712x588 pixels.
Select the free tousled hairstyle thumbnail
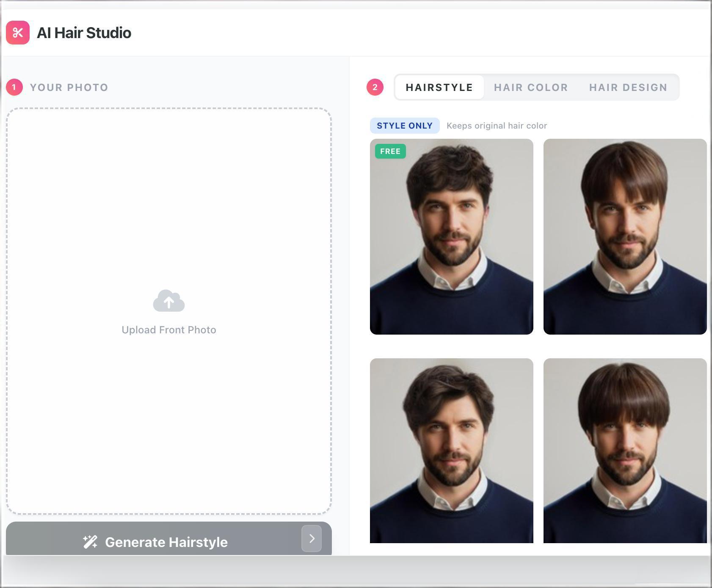coord(451,237)
